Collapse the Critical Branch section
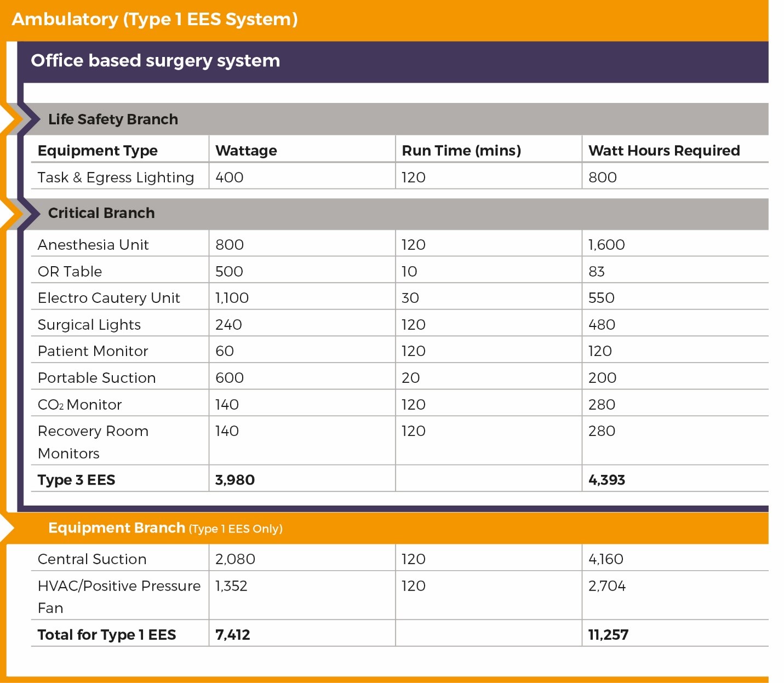The height and width of the screenshot is (683, 784). pos(101,213)
